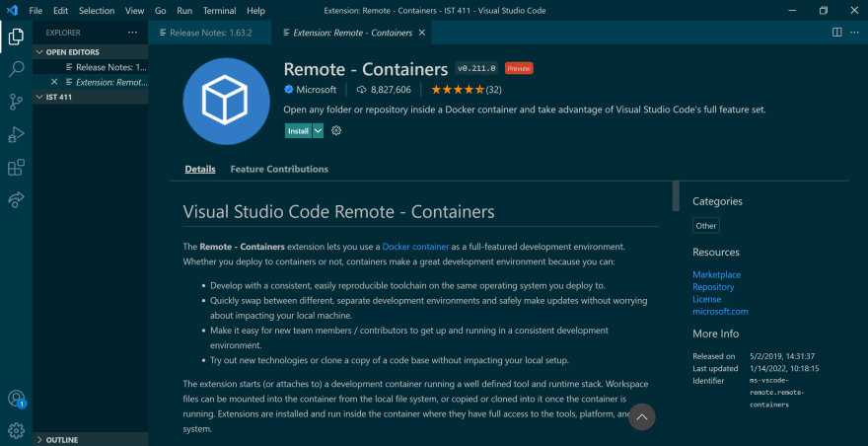This screenshot has height=446, width=868.
Task: Open the Run and Debug view
Action: tap(16, 134)
